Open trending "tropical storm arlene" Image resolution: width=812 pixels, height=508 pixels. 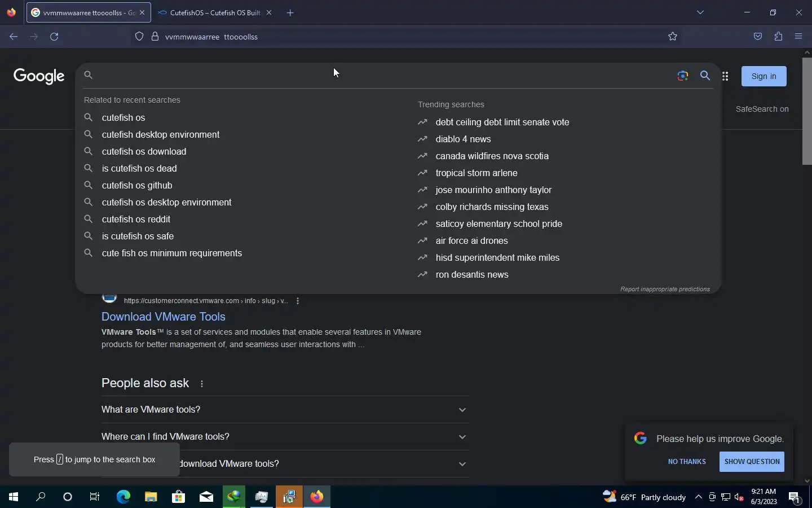coord(476,173)
